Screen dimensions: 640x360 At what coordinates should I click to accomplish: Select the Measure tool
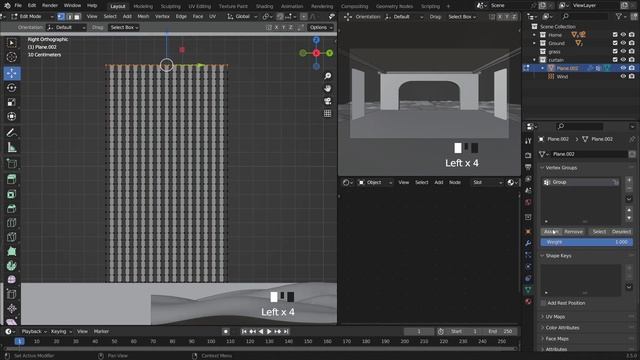pos(12,147)
